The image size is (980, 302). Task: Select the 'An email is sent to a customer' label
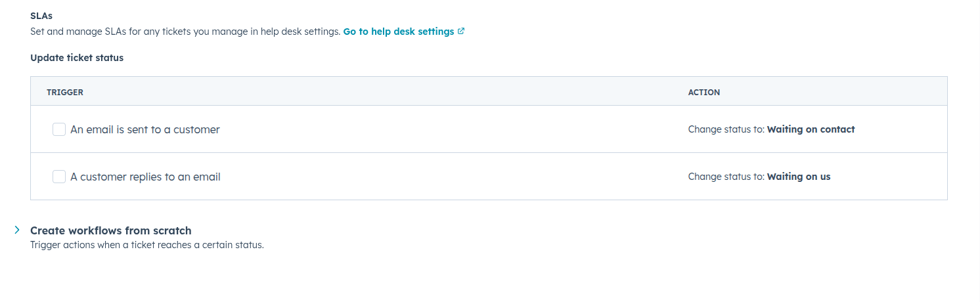(x=145, y=130)
